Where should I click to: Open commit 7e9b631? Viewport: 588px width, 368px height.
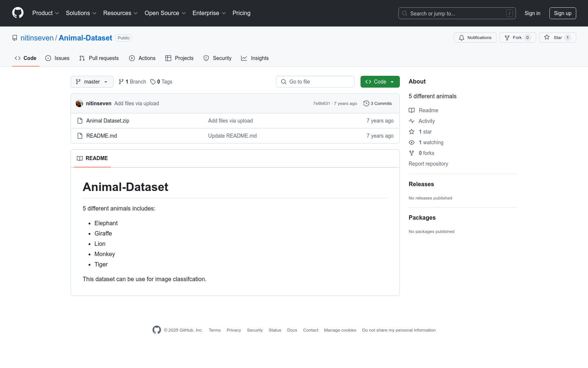pyautogui.click(x=322, y=103)
